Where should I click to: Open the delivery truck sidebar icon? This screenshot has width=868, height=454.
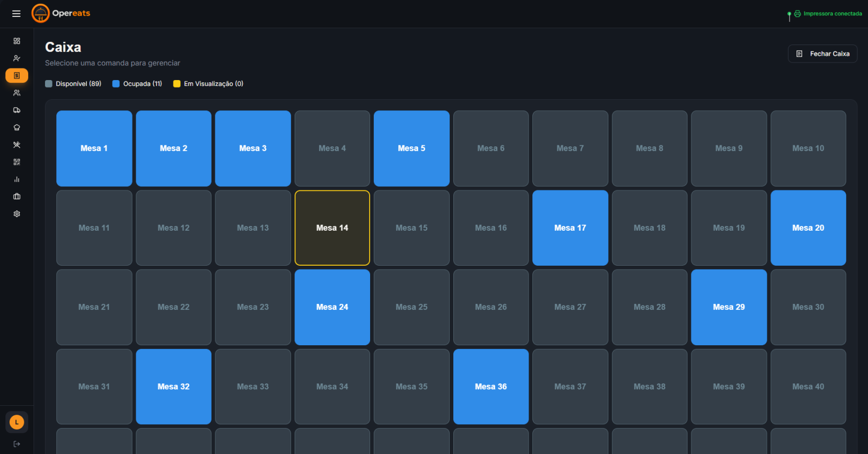click(17, 110)
